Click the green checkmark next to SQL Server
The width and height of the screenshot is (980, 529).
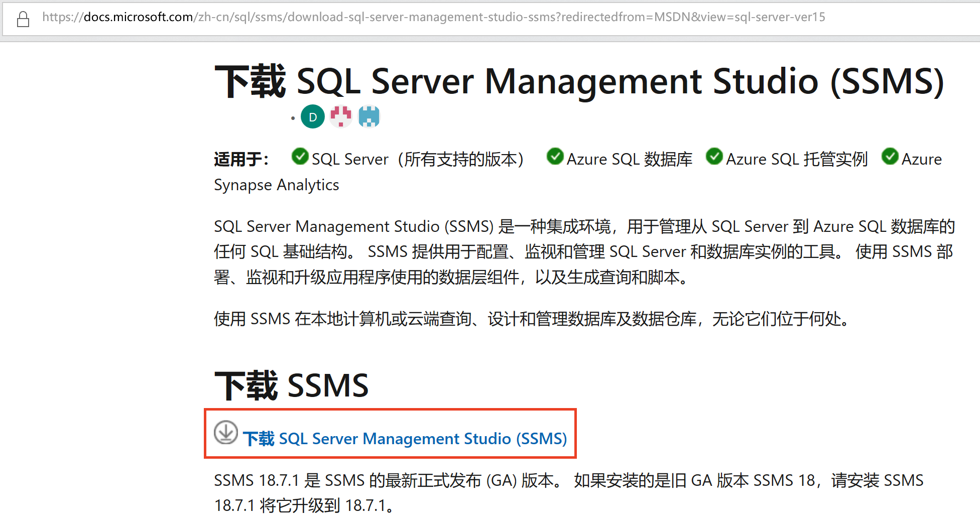pyautogui.click(x=300, y=157)
